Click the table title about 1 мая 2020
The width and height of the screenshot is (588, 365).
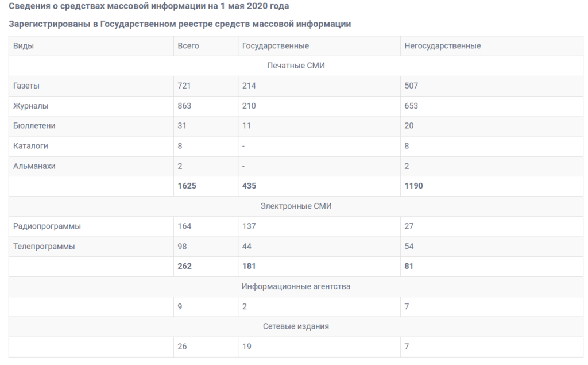point(149,7)
